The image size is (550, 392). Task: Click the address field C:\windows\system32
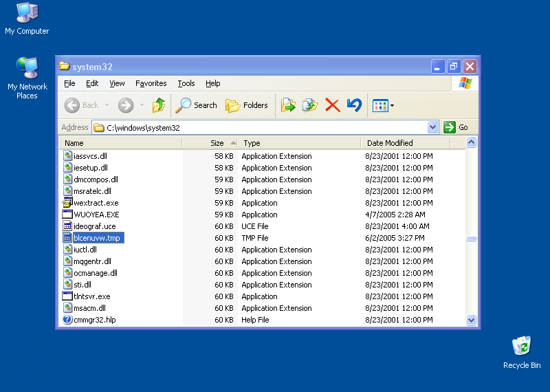tap(261, 127)
